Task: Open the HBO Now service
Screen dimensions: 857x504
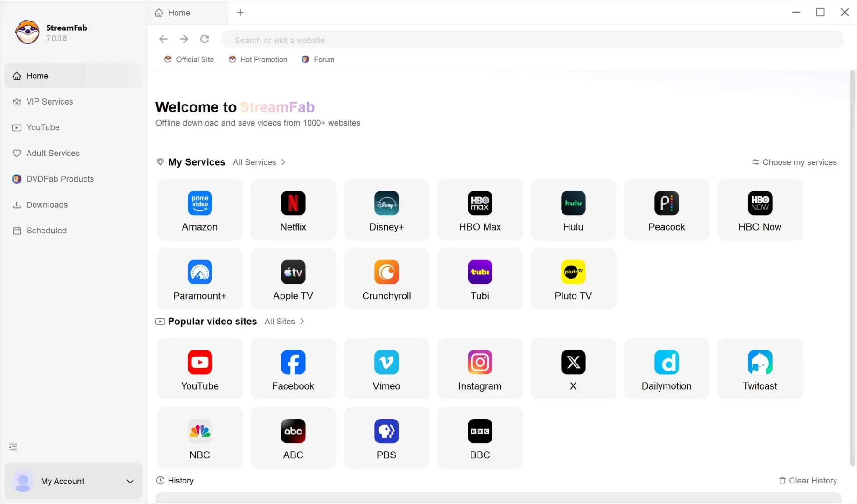Action: pos(760,210)
